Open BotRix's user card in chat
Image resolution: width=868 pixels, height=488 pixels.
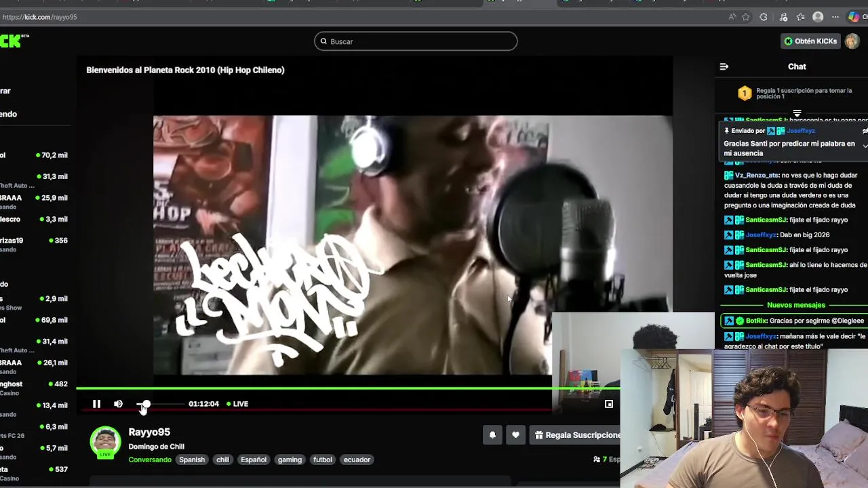pyautogui.click(x=756, y=321)
